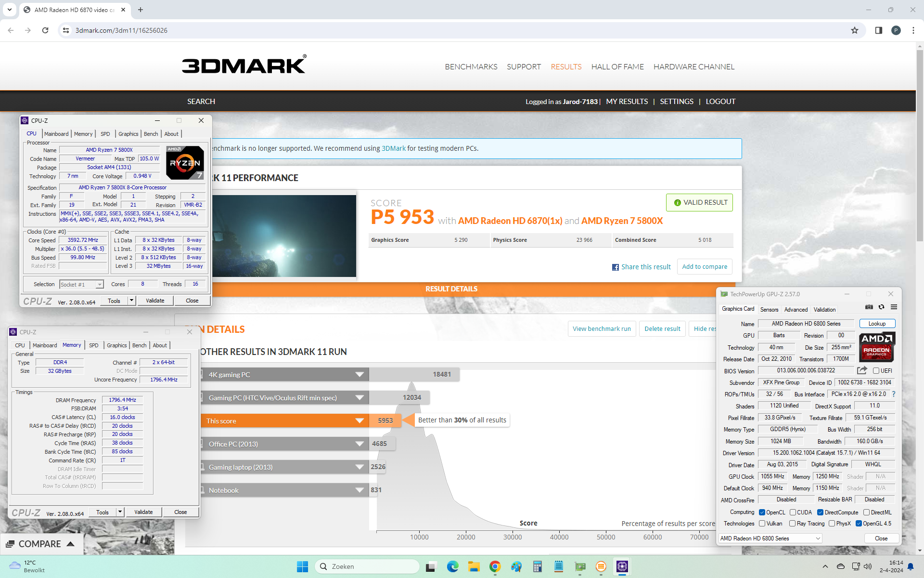Click the AMD Radeon Graphics logo in GPU-Z
Screen dimensions: 924x578
click(x=876, y=347)
